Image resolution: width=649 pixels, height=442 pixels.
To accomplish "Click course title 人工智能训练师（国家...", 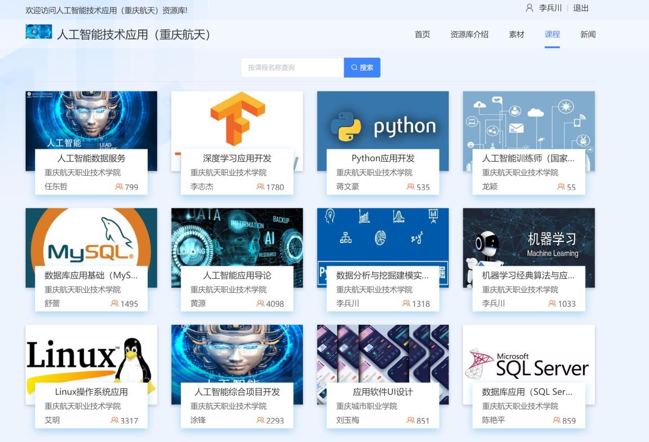I will click(528, 158).
